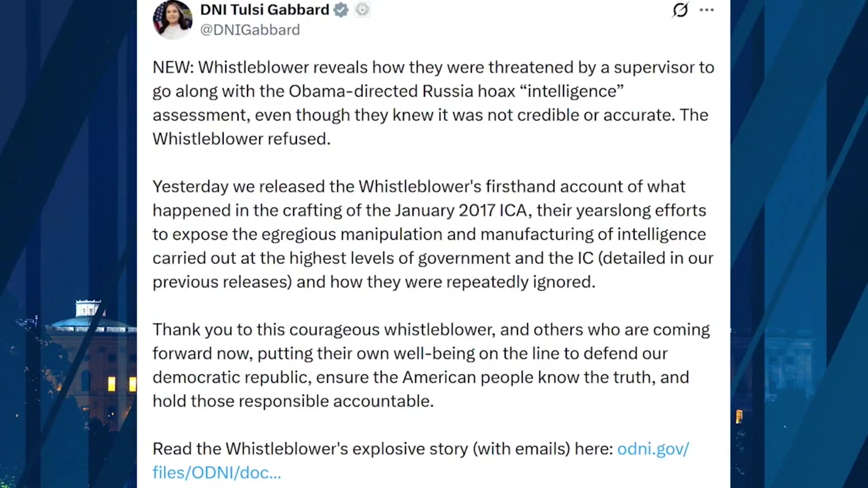Click the paragraph starting Thank you to this

coord(431,365)
